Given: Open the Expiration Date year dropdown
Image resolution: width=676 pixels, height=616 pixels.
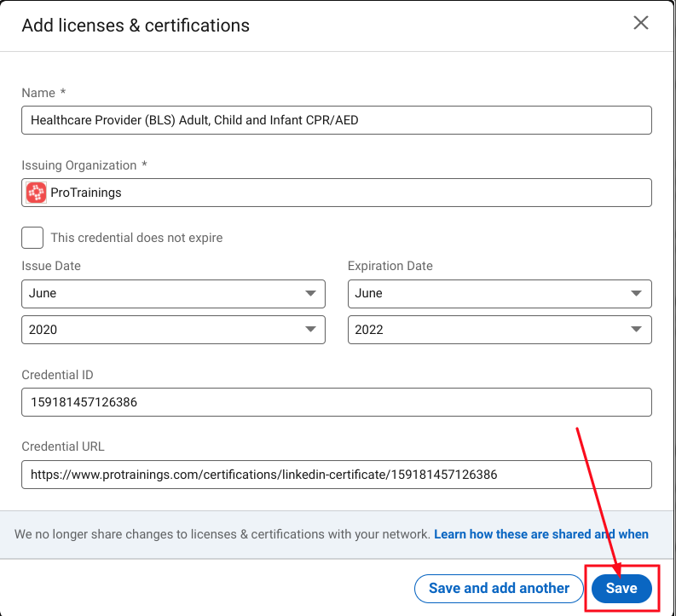Looking at the screenshot, I should point(500,330).
